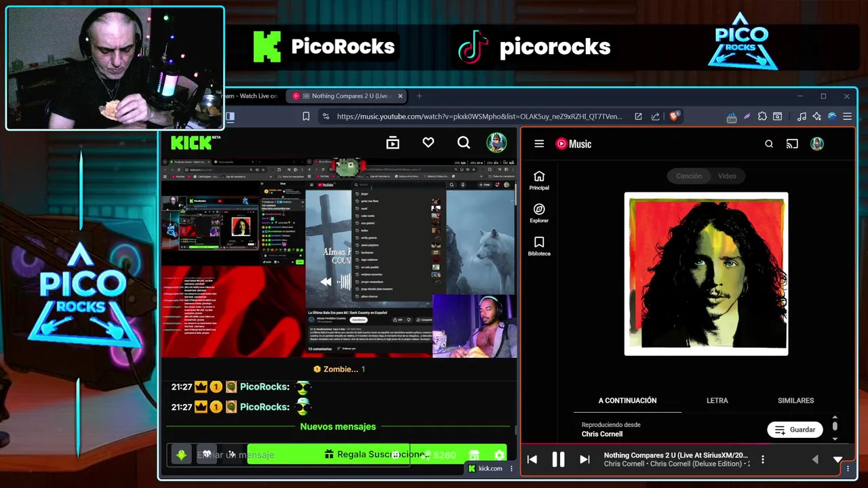
Task: Close the Nothing Compares 2 U tab
Action: tap(400, 96)
